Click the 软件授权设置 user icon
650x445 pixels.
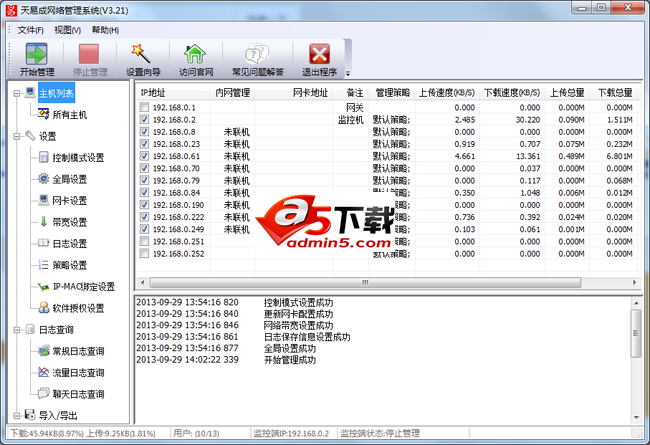click(44, 307)
